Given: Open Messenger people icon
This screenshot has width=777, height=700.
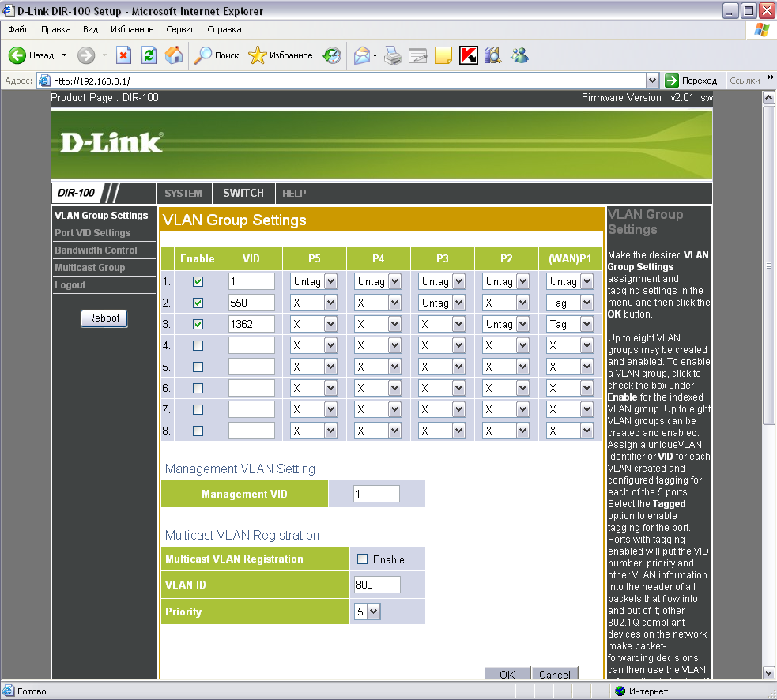Looking at the screenshot, I should 519,55.
